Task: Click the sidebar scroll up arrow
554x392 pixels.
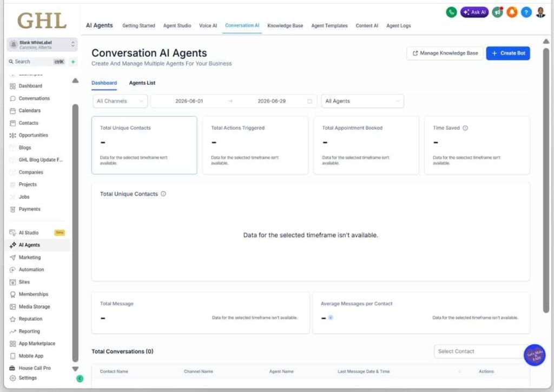Action: click(x=75, y=81)
